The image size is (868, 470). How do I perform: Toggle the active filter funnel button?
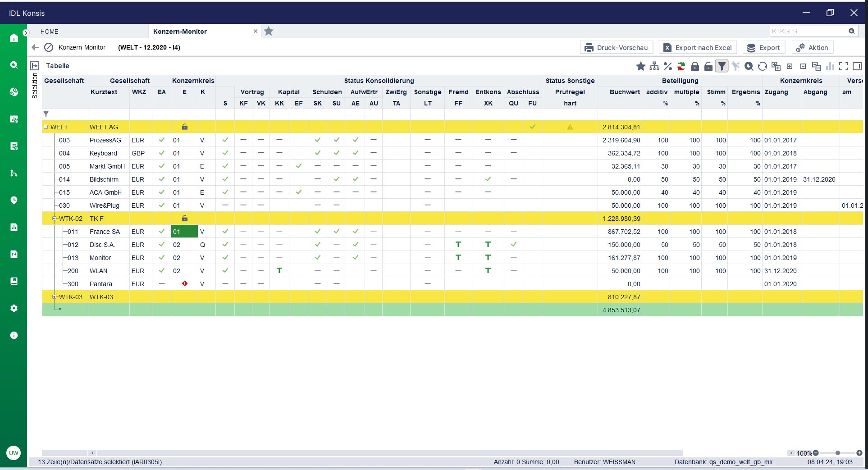coord(722,66)
